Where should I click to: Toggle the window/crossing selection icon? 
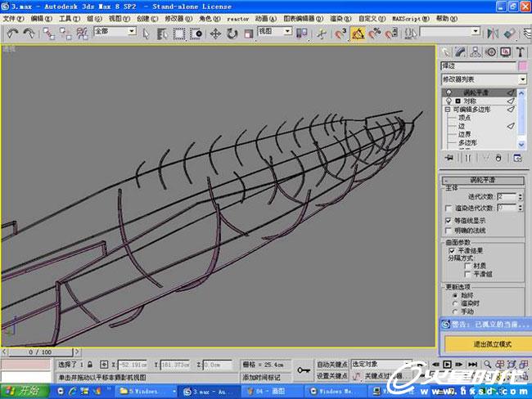[x=196, y=34]
